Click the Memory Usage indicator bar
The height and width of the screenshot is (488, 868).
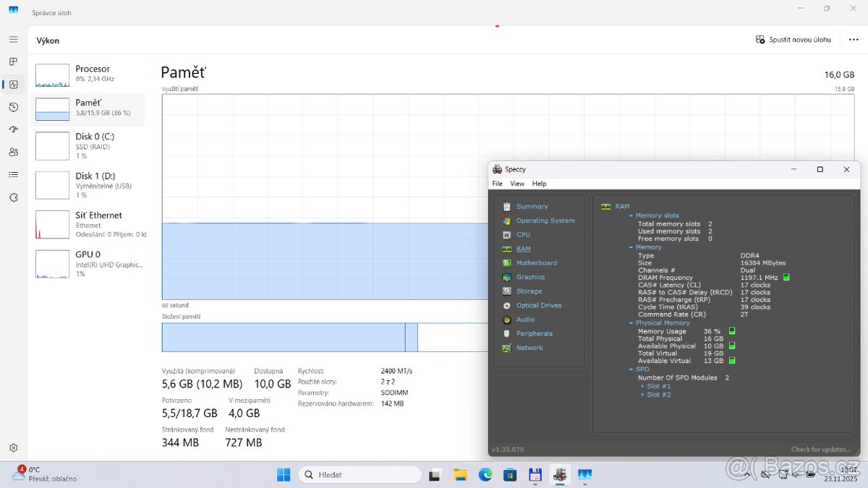[731, 330]
